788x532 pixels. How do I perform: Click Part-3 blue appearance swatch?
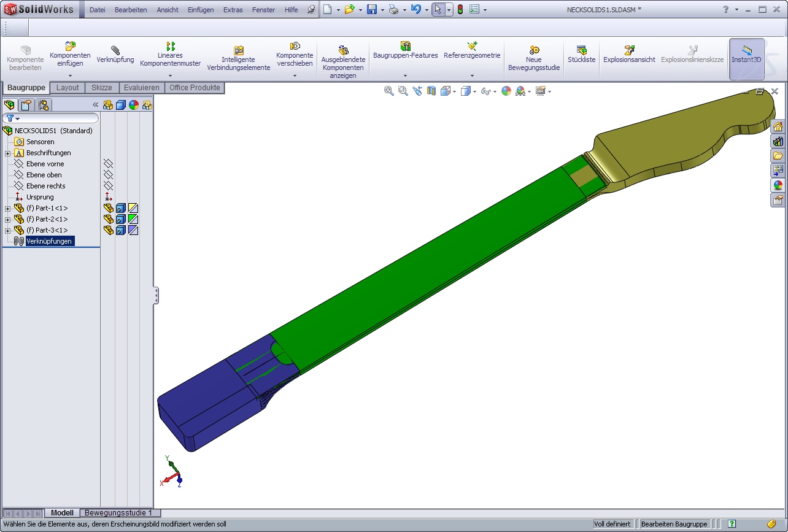(133, 230)
